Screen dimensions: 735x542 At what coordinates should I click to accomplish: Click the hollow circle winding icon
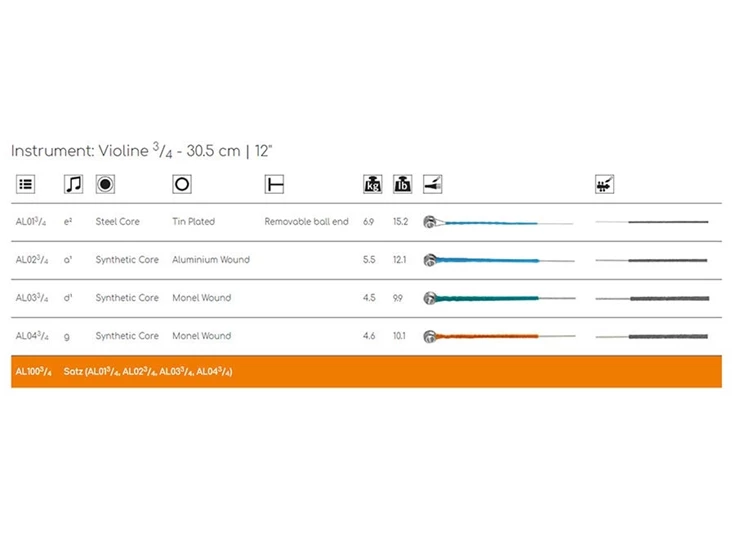(x=182, y=184)
